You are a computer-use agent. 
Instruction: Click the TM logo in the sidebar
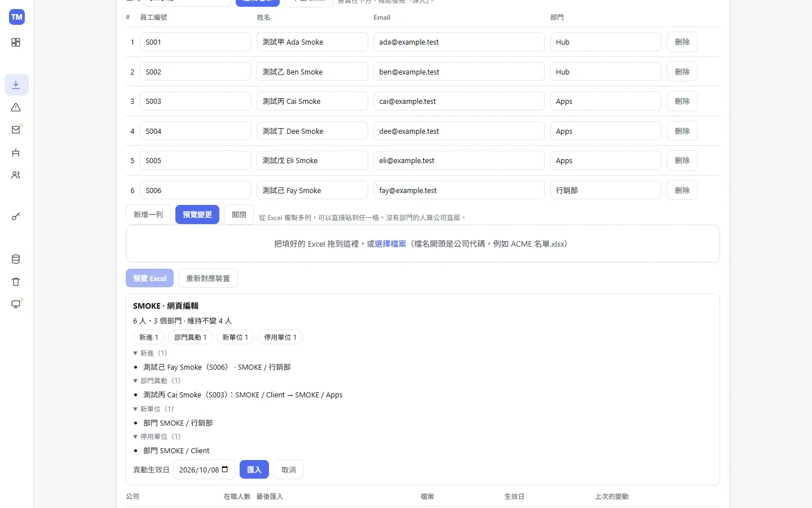[17, 17]
